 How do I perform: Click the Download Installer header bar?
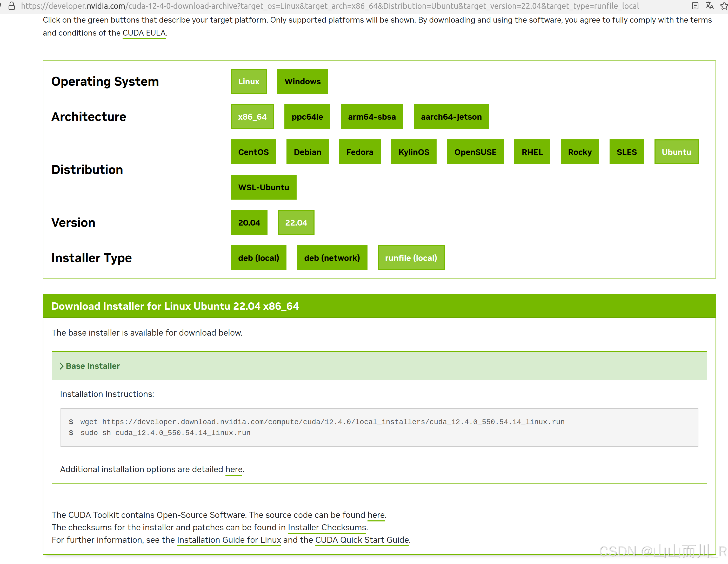379,306
